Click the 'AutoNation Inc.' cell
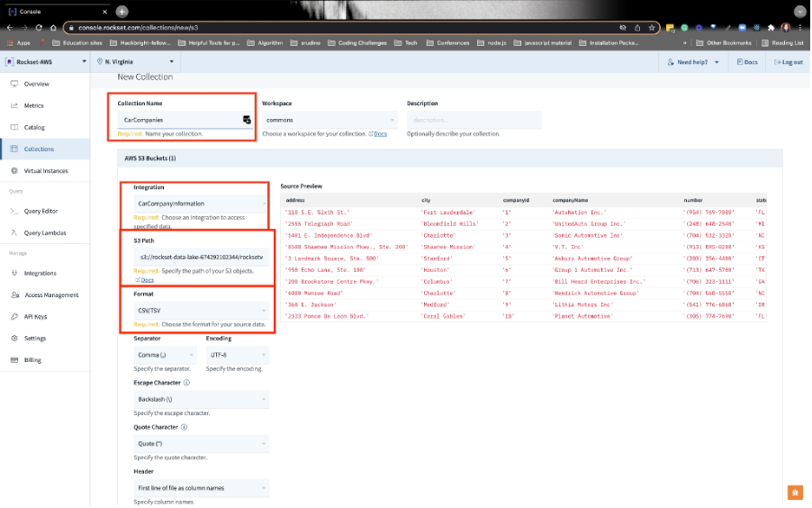This screenshot has height=508, width=812. 580,213
